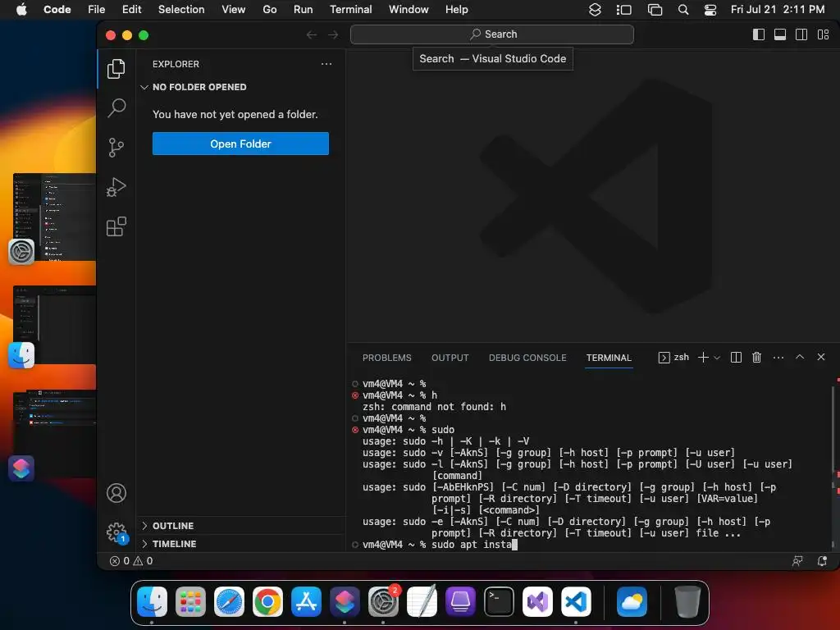Viewport: 840px width, 630px height.
Task: Click the feedback icon in status bar
Action: pyautogui.click(x=797, y=561)
